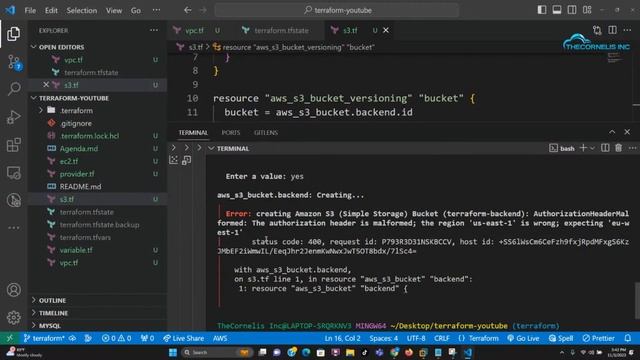
Task: Customize layout icon in title bar
Action: (587, 10)
